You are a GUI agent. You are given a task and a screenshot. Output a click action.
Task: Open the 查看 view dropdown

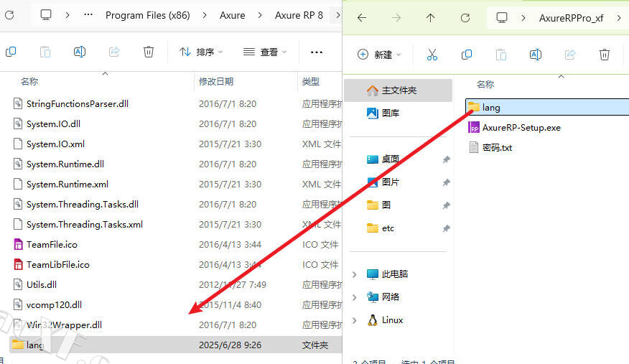(265, 52)
